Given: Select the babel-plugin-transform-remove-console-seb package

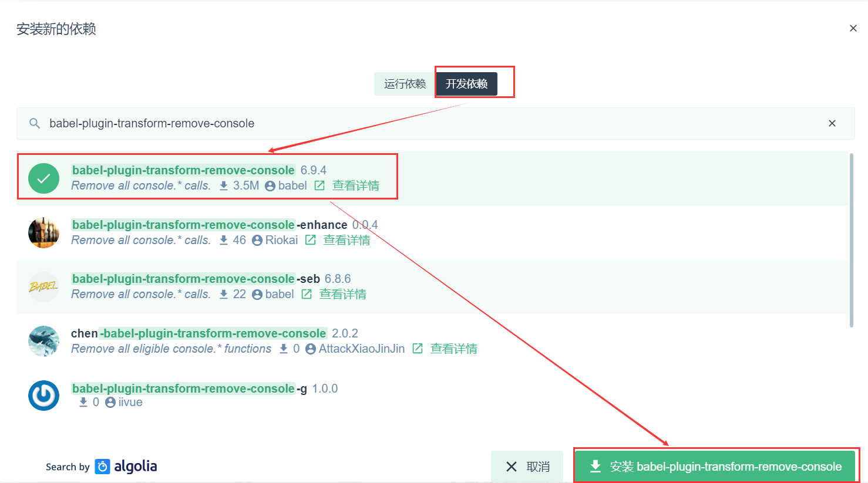Looking at the screenshot, I should click(x=196, y=279).
